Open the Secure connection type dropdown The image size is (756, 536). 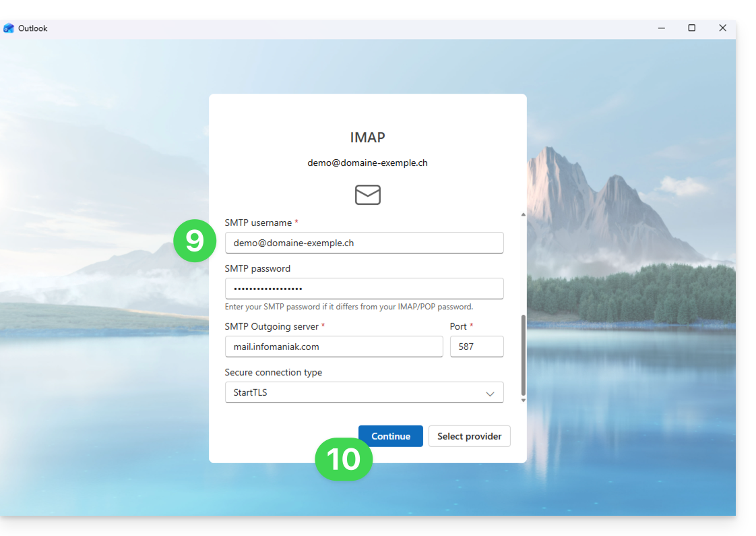tap(364, 392)
